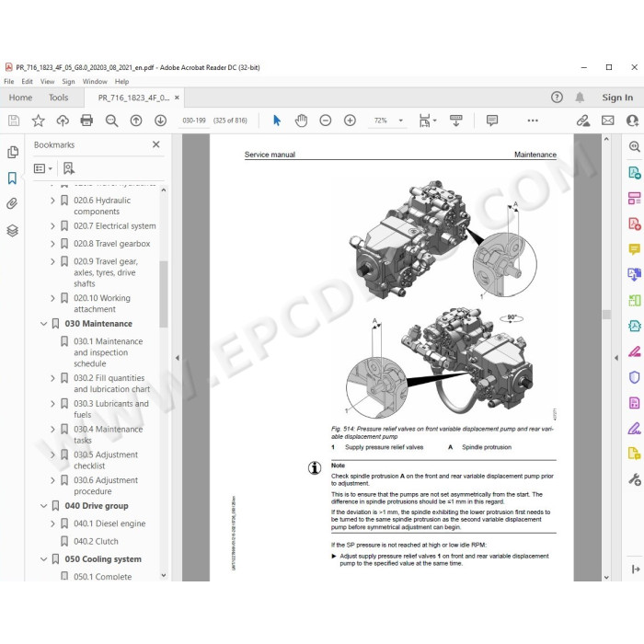Activate the Hand pan tool
This screenshot has height=644, width=644.
pos(301,121)
